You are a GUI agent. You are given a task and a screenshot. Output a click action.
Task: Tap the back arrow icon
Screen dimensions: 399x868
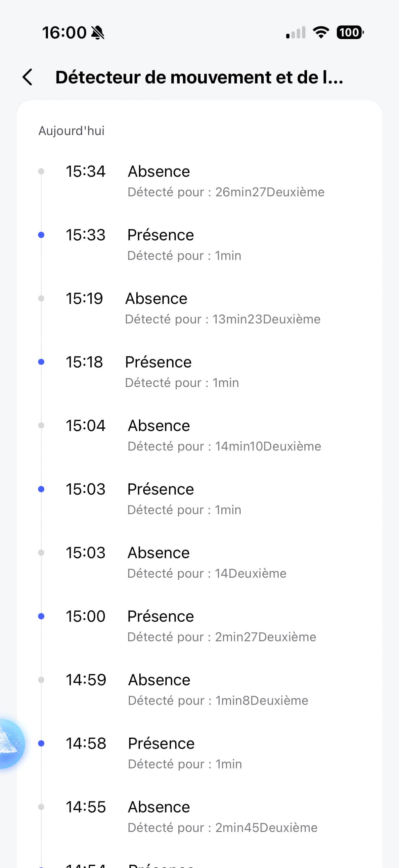27,77
